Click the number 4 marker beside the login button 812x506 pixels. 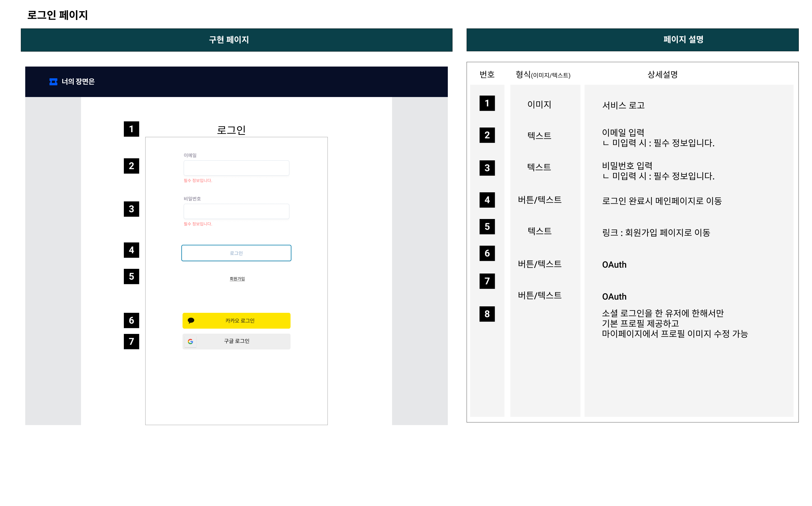131,250
